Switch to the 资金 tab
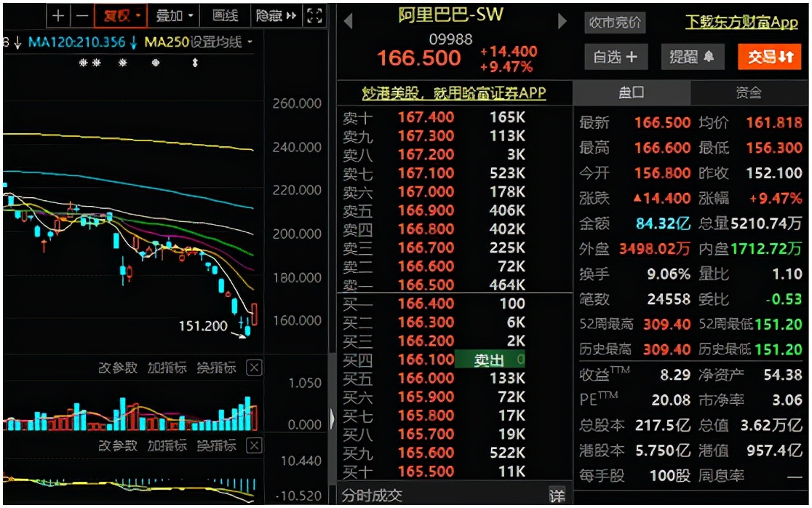 click(x=749, y=92)
